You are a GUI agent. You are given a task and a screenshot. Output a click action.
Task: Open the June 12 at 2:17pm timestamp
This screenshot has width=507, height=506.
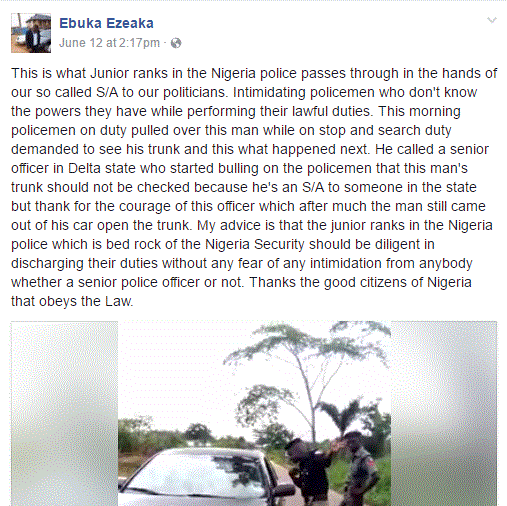pos(109,43)
